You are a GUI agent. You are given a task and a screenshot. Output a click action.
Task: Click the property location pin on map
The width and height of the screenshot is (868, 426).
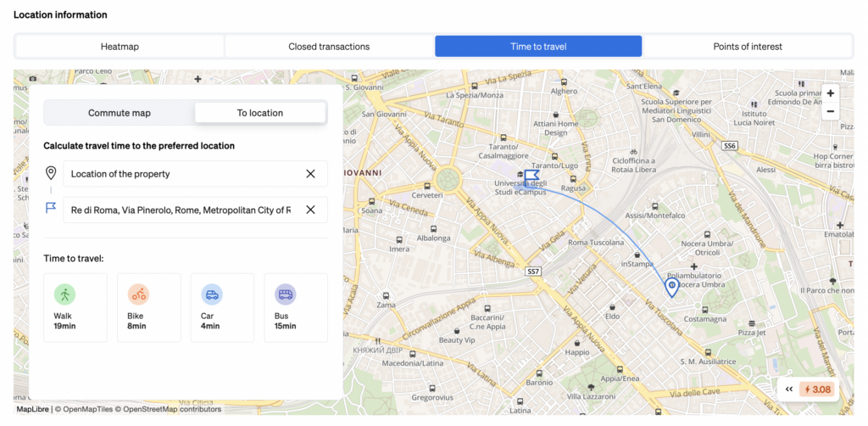click(671, 289)
